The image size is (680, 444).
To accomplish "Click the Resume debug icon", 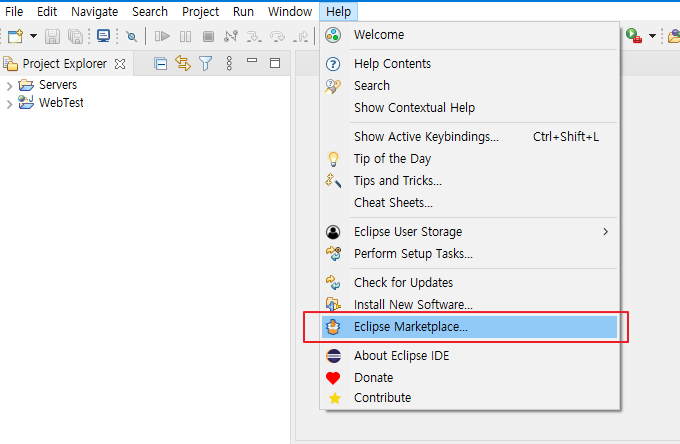I will click(x=162, y=36).
